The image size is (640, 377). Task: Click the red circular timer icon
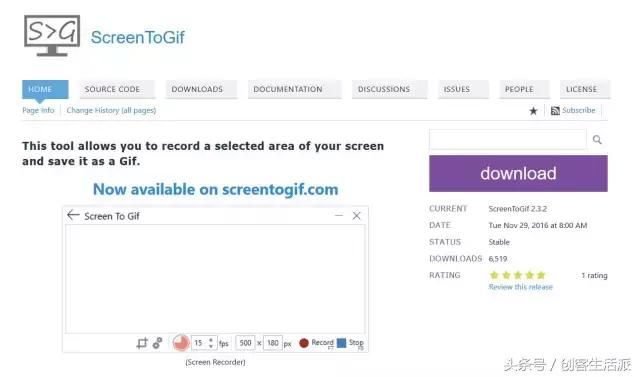pyautogui.click(x=180, y=343)
